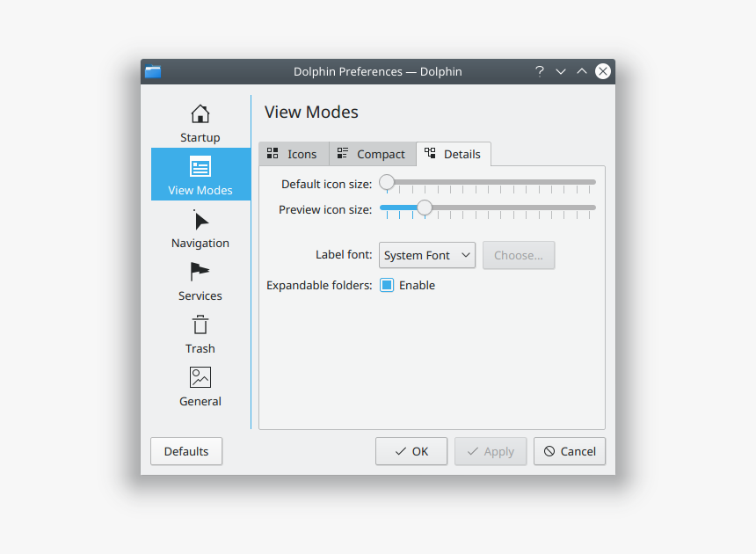Click the Default icon size slider handle
The height and width of the screenshot is (554, 756).
386,182
